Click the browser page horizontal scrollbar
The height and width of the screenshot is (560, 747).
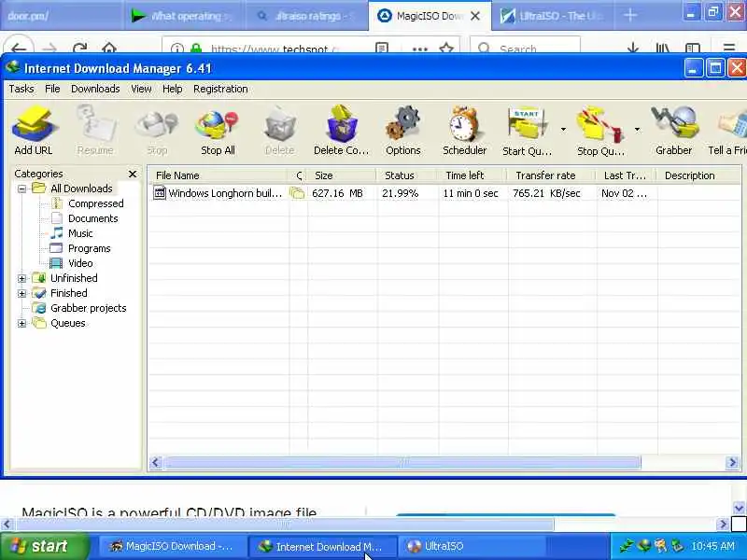[285, 525]
